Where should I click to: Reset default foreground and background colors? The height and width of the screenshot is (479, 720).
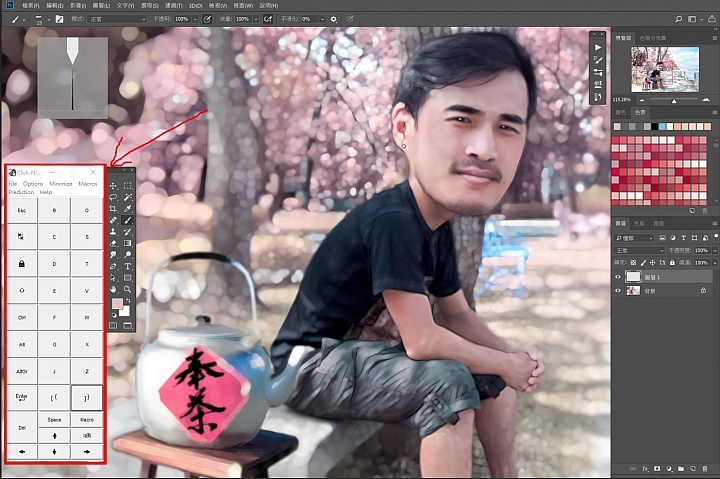(114, 315)
